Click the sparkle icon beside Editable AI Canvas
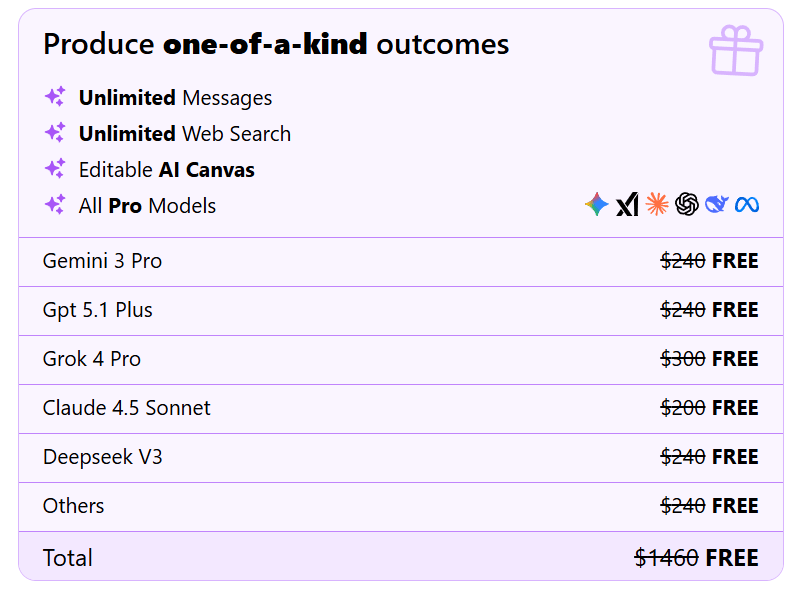Image resolution: width=799 pixels, height=595 pixels. pos(55,169)
